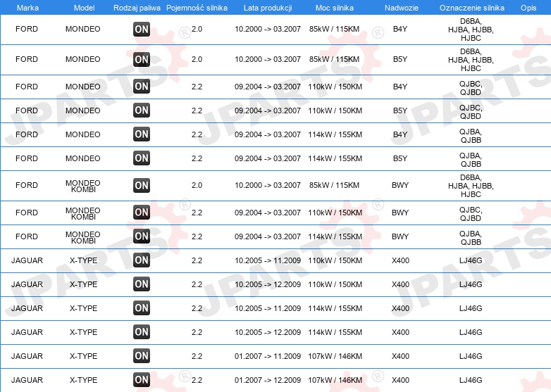This screenshot has width=551, height=392.
Task: Click the Moc silnika column header
Action: pyautogui.click(x=335, y=8)
